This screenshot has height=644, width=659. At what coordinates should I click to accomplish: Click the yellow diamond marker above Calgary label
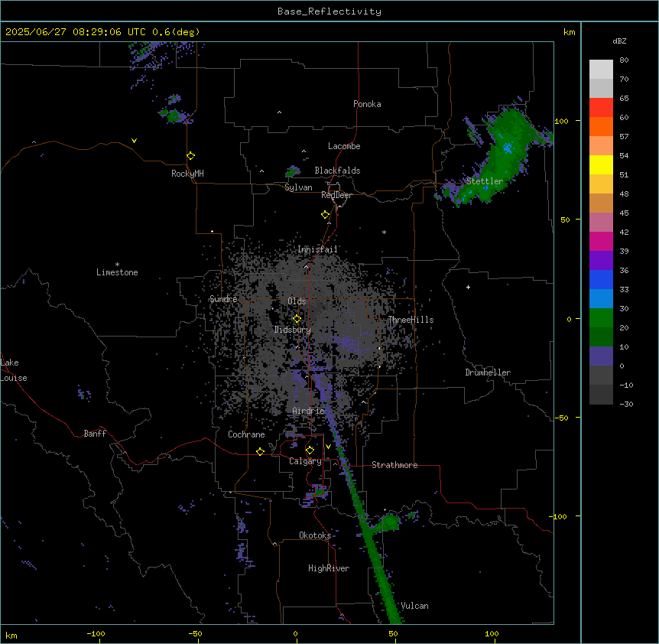310,450
